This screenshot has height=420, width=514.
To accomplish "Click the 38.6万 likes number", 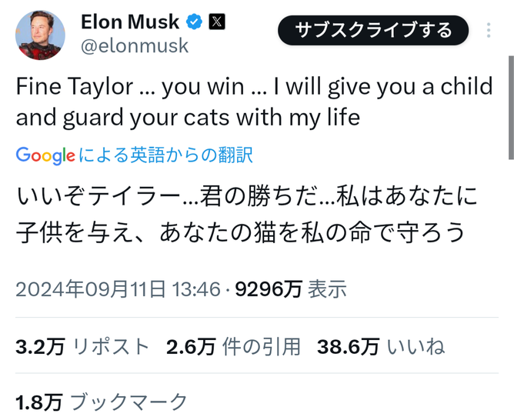I will click(348, 346).
